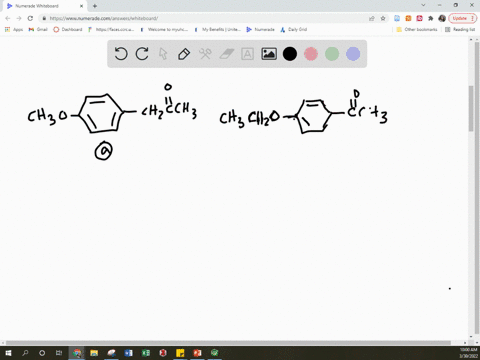Click the undo arrow in whiteboard toolbar
480x360 pixels.
121,54
